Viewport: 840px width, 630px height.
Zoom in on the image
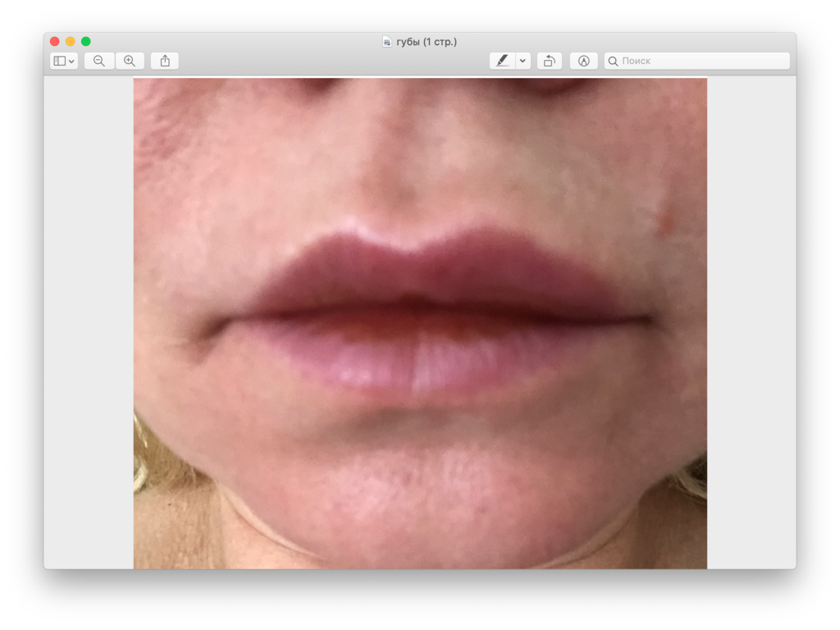click(x=130, y=61)
